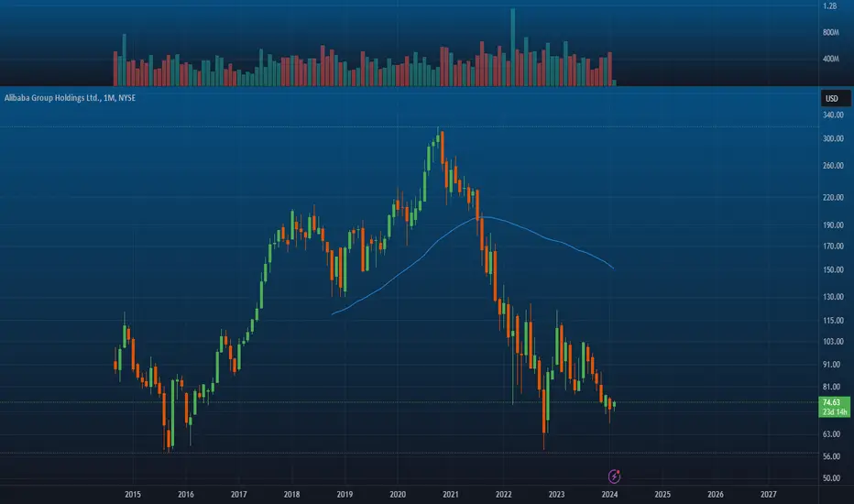Click the 81.00 price scale label
Screen dimensions: 854x504
(x=832, y=387)
